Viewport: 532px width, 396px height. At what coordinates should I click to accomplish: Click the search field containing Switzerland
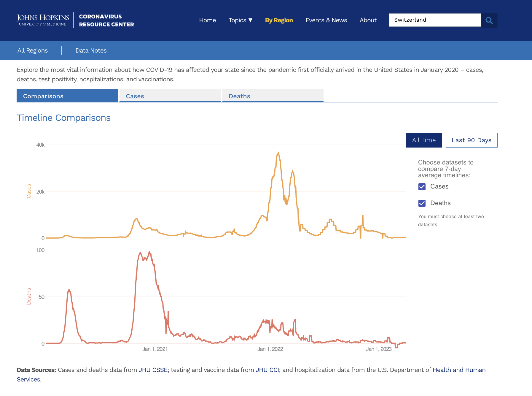[434, 20]
